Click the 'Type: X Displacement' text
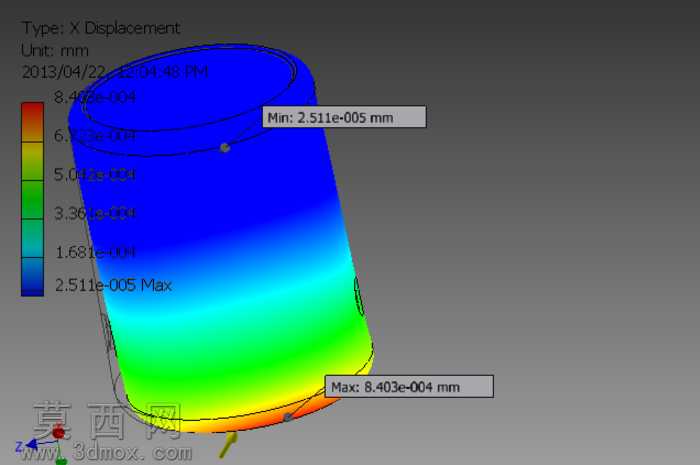 pyautogui.click(x=101, y=28)
